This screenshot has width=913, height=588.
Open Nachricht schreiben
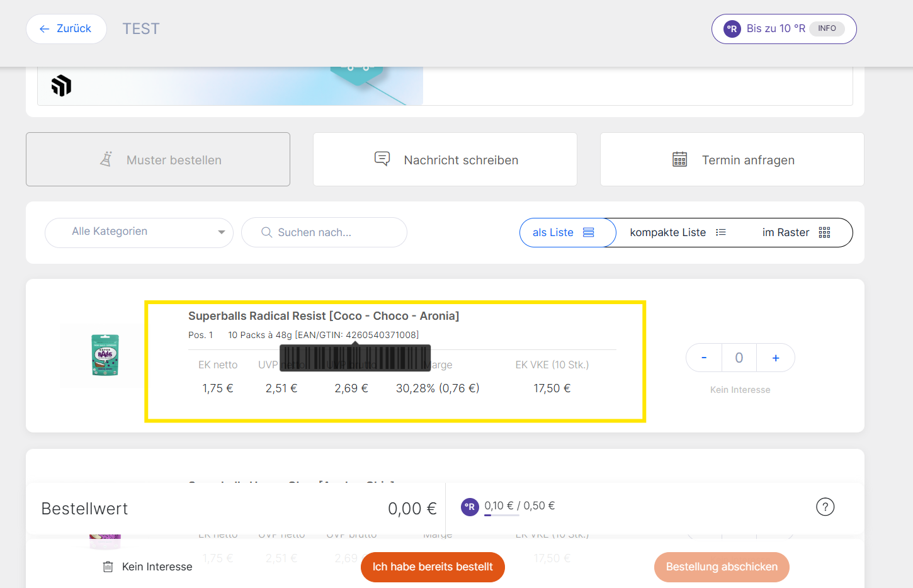coord(445,159)
